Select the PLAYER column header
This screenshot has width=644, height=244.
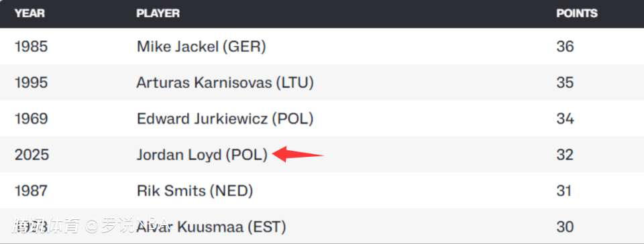coord(158,13)
